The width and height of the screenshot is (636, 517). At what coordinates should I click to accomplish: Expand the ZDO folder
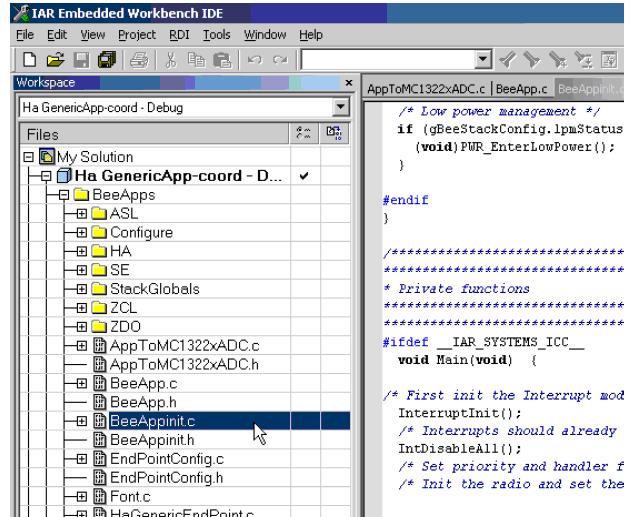point(82,326)
